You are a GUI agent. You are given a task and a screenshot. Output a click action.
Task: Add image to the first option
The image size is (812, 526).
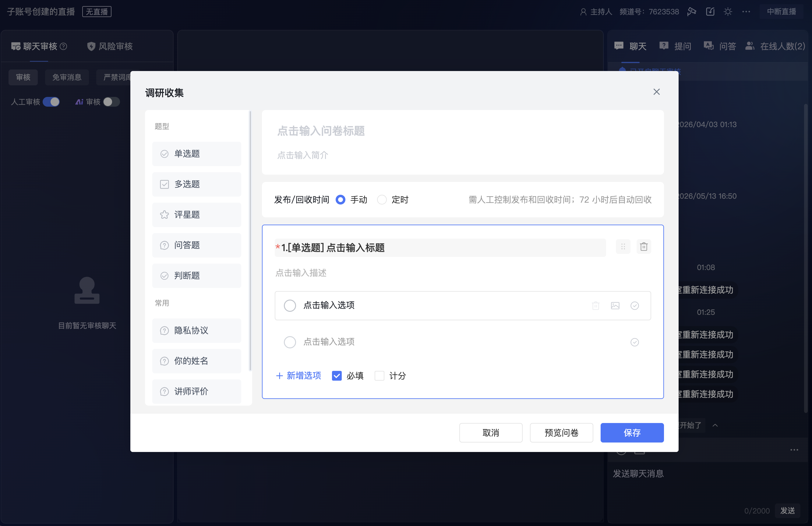(x=615, y=305)
